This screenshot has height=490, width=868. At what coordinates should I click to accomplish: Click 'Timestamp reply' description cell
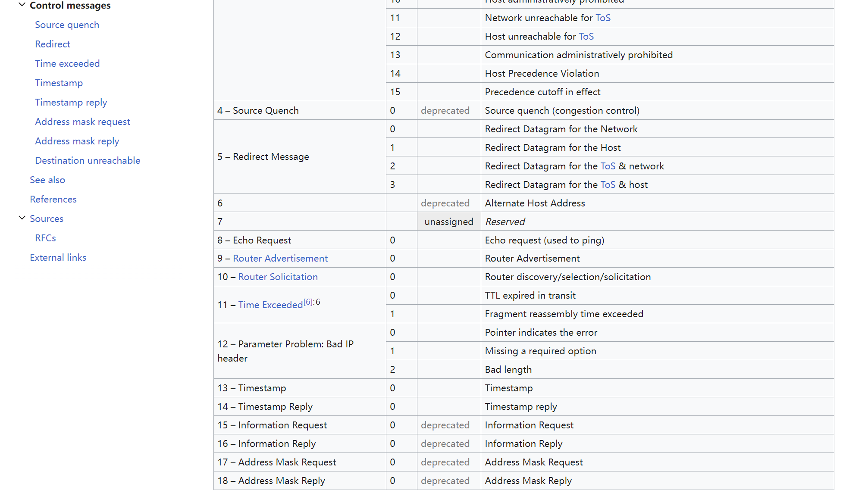(x=657, y=406)
